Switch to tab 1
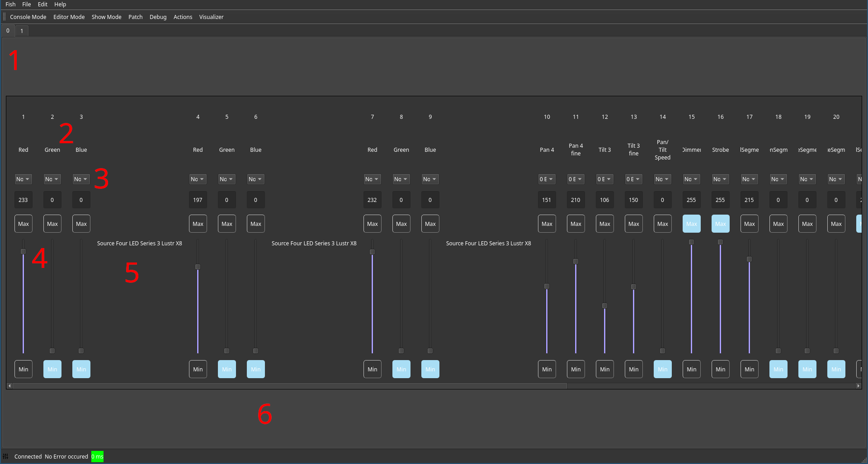The image size is (868, 464). (x=22, y=31)
